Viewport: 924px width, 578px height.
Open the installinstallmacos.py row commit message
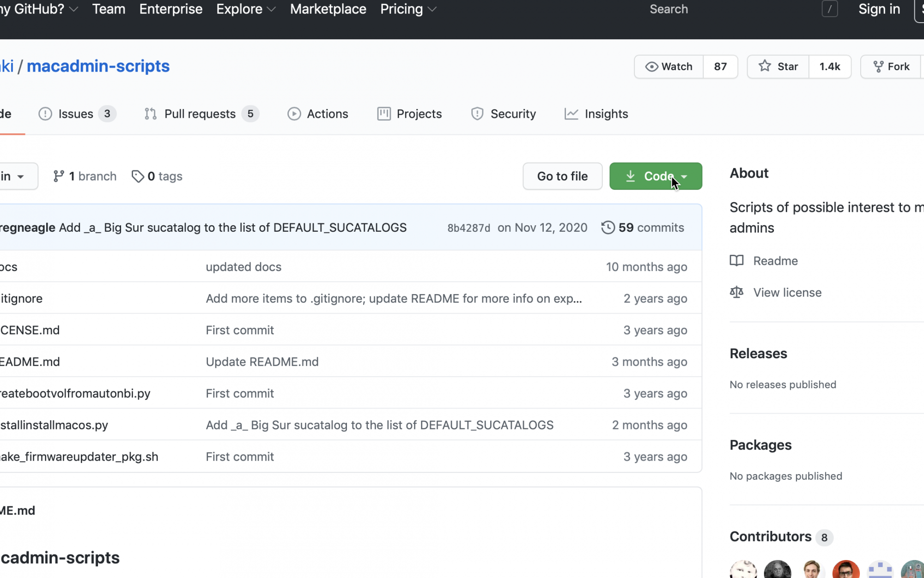tap(379, 425)
